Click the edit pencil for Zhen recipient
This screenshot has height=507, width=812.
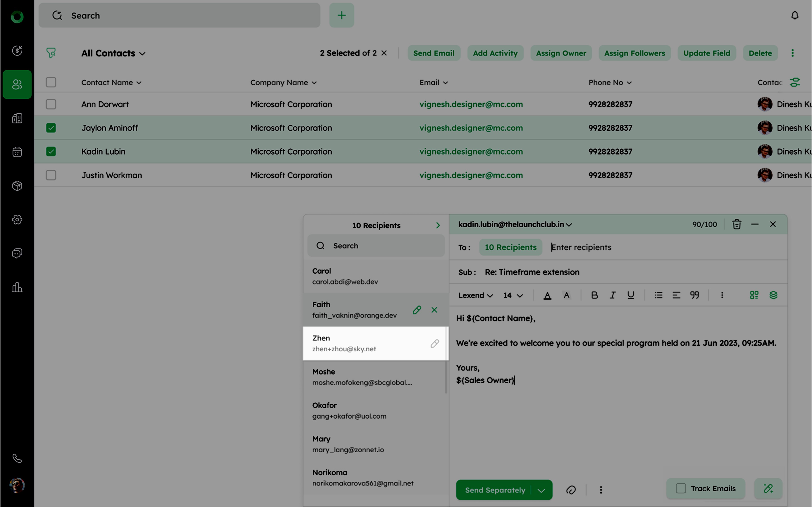click(x=435, y=343)
